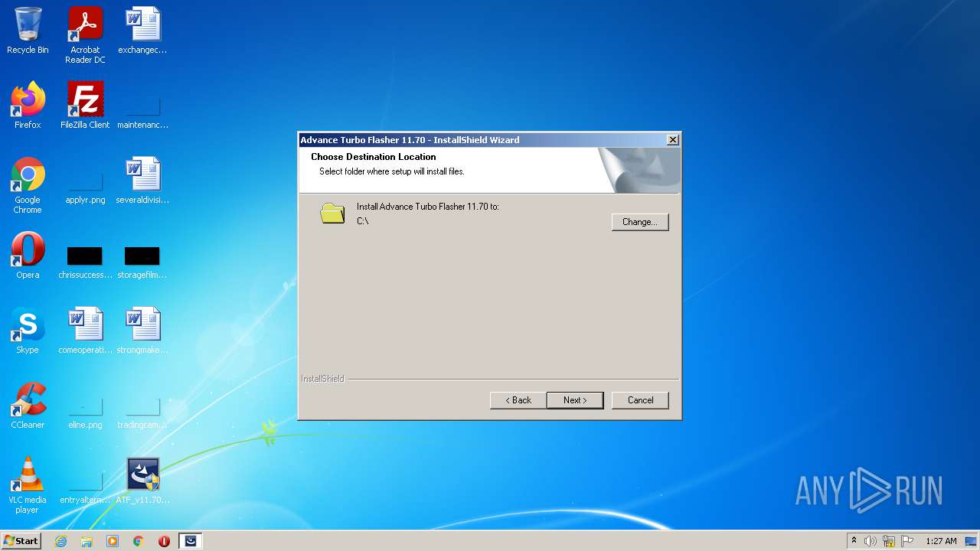Select ATF_v11.70 installer icon
The width and height of the screenshot is (980, 551).
(x=142, y=481)
